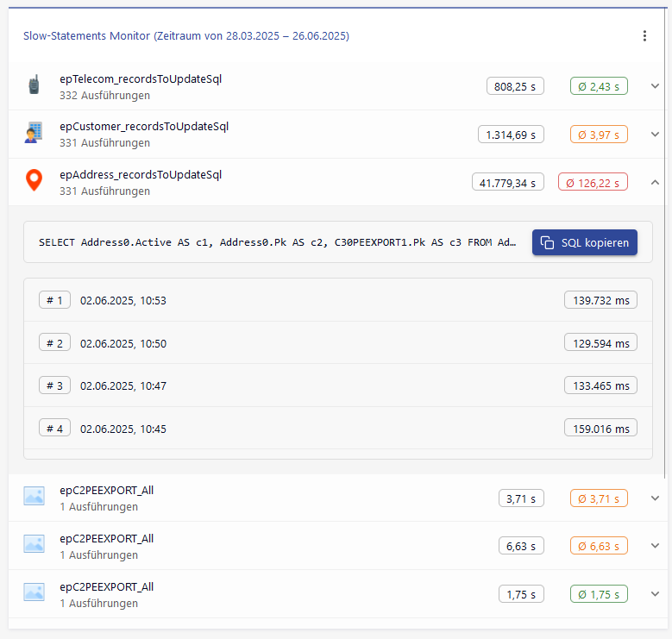Click the 6,63 s total time badge
Image resolution: width=672 pixels, height=639 pixels.
click(521, 546)
